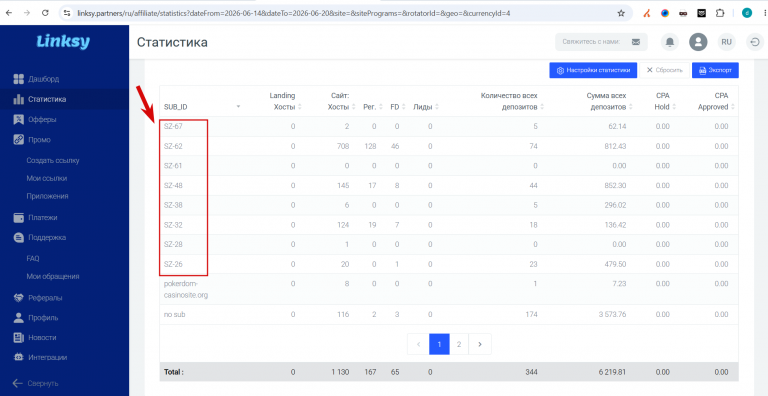
Task: Sort by Landing Хосты column
Action: pos(300,107)
